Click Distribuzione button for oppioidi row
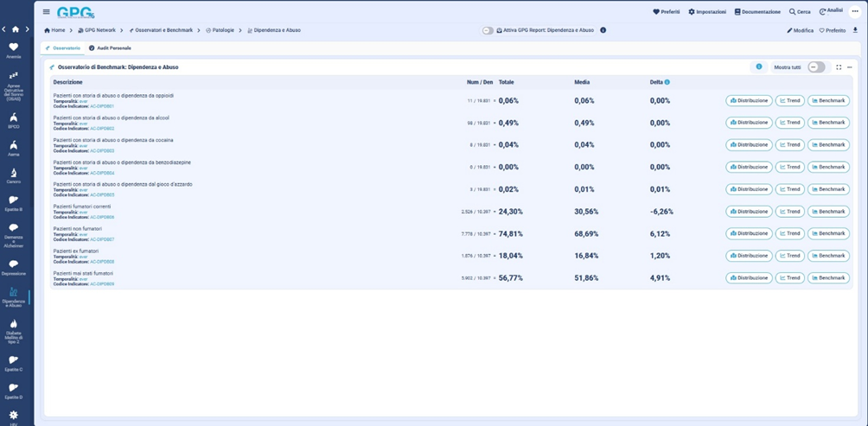Image resolution: width=868 pixels, height=426 pixels. click(x=749, y=100)
